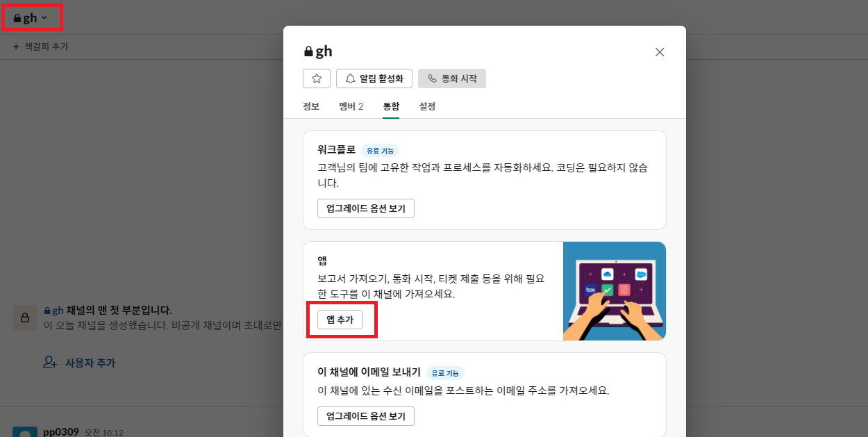Select the 통합 tab
The image size is (868, 437).
coord(391,106)
